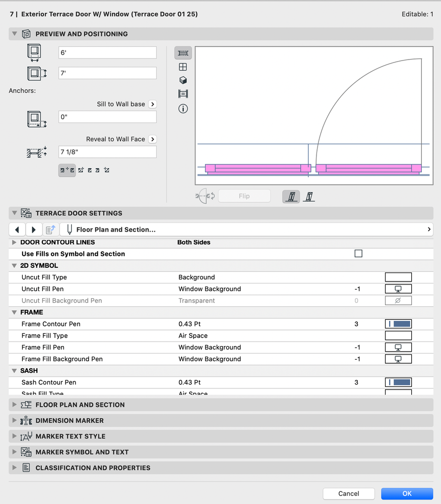Viewport: 441px width, 504px height.
Task: Open the Sill to Wall base reference options
Action: 152,104
